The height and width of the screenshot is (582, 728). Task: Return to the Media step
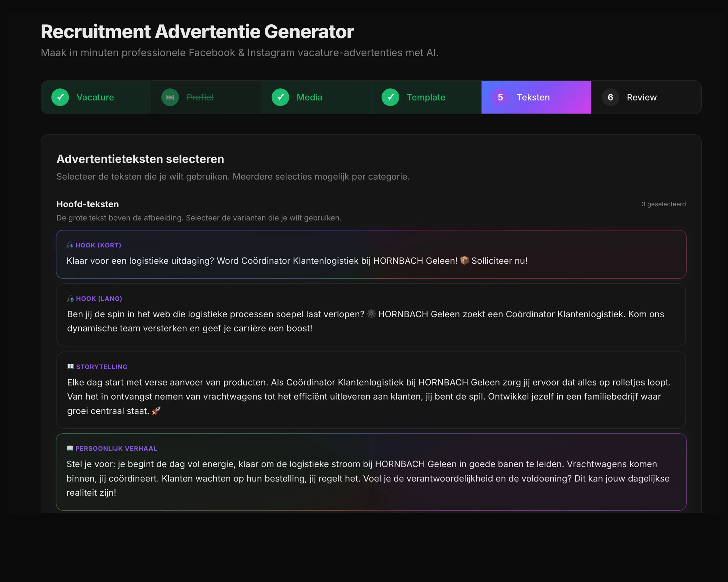[x=316, y=97]
